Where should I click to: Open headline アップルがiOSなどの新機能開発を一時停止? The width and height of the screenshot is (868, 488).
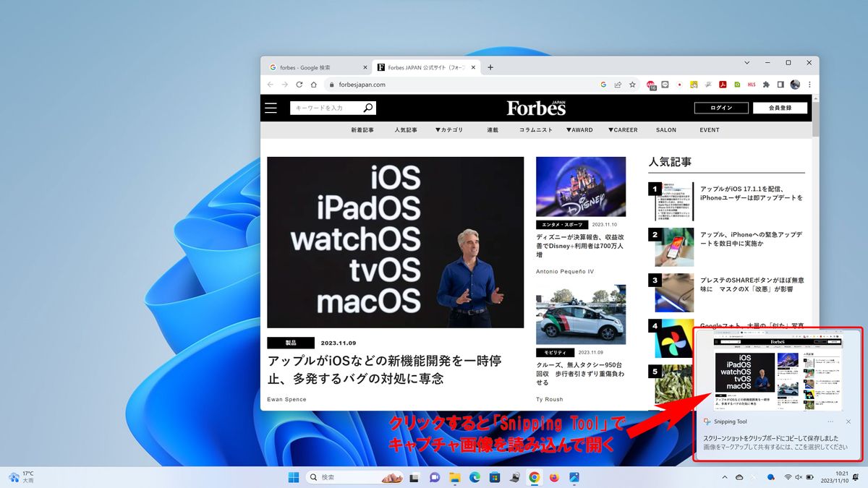[384, 369]
